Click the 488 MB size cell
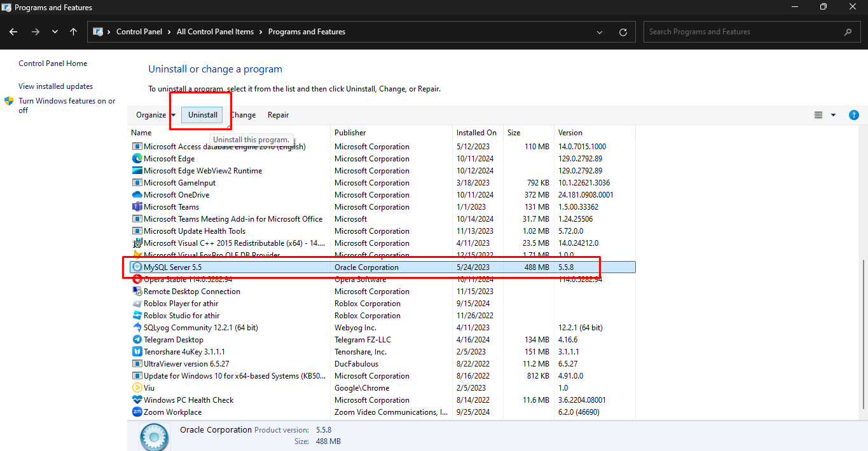Screen dimensions: 868x451 [536, 267]
